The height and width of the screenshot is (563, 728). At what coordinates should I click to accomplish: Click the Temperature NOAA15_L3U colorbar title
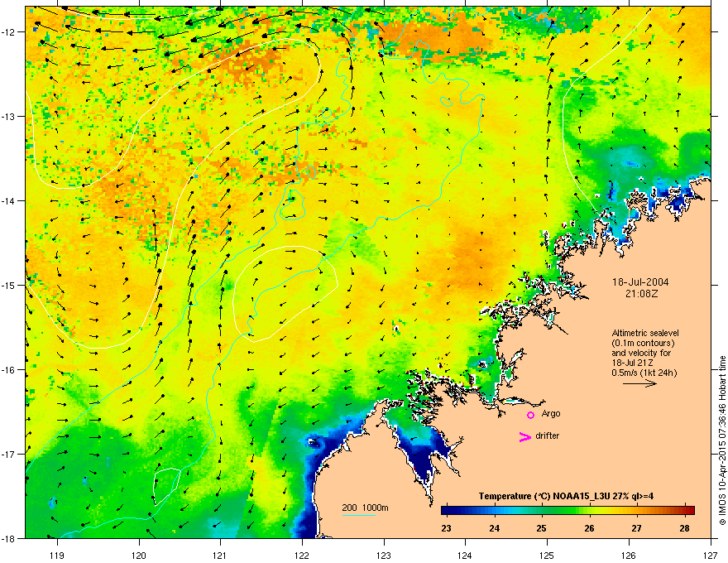pos(566,496)
